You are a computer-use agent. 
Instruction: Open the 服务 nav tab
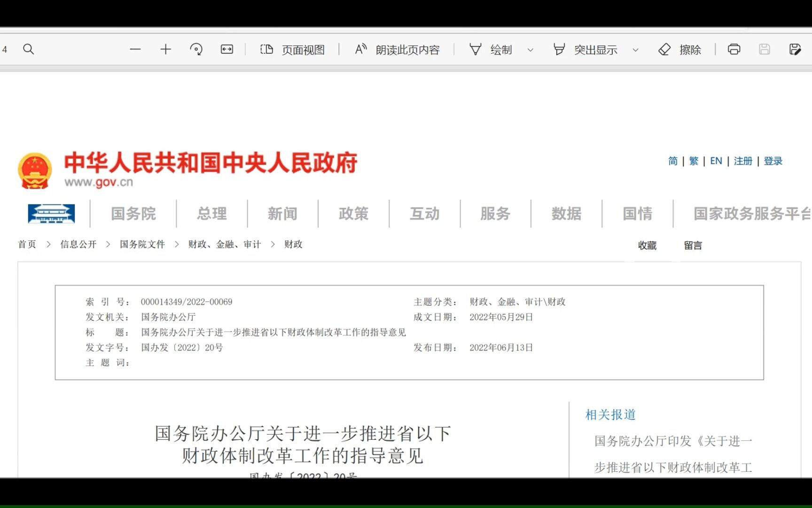tap(495, 214)
